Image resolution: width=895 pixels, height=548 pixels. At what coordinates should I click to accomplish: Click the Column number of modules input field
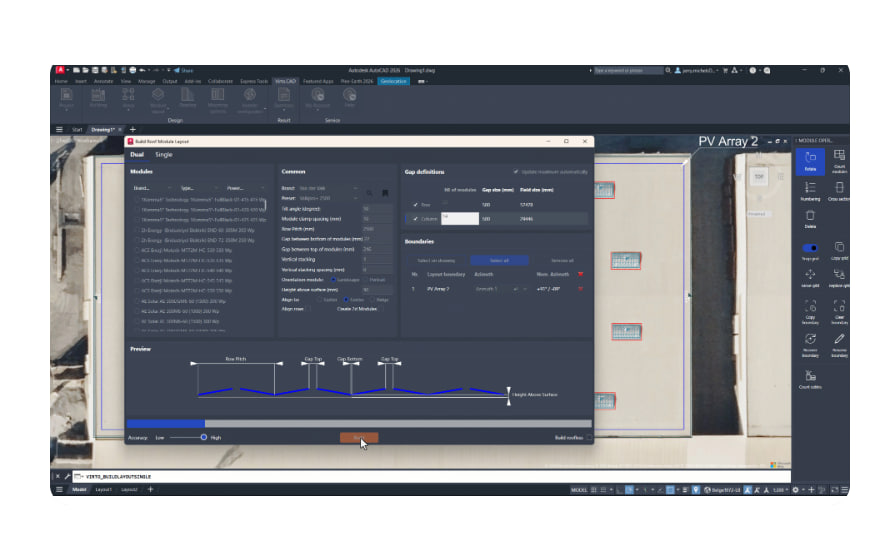[459, 219]
